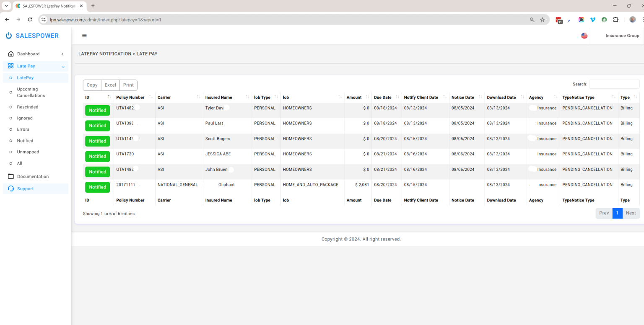Screen dimensions: 644x325
Task: Click the Notified button for JESSICA ABE
Action: click(97, 157)
